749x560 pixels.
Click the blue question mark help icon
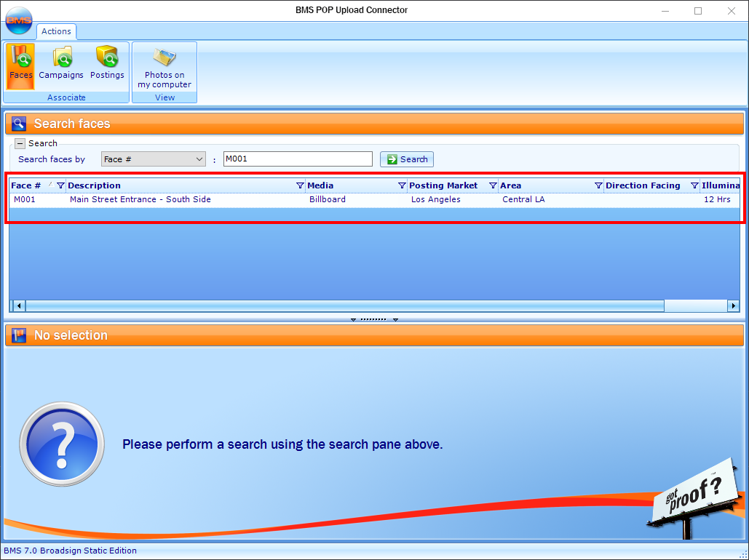(62, 444)
